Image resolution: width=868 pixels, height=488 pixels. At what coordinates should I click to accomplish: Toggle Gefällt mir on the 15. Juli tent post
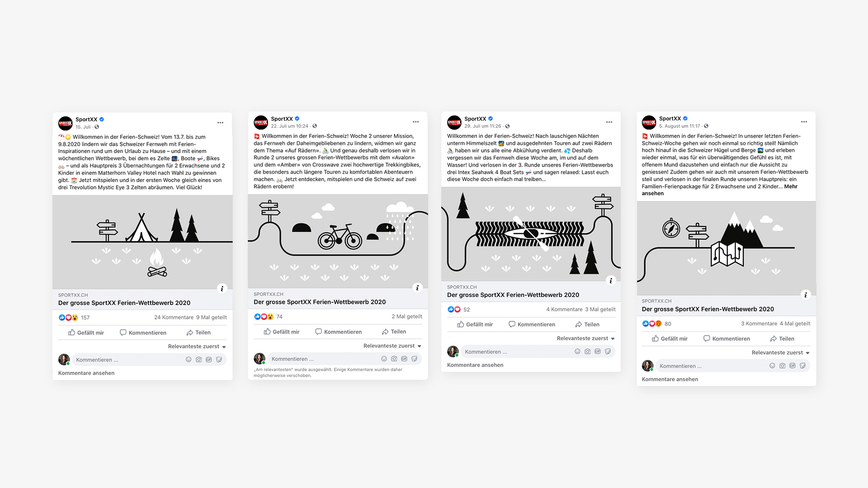86,333
